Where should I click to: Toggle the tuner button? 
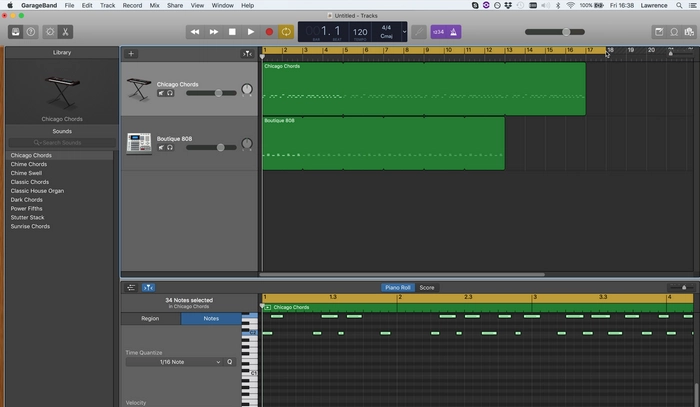pyautogui.click(x=419, y=32)
